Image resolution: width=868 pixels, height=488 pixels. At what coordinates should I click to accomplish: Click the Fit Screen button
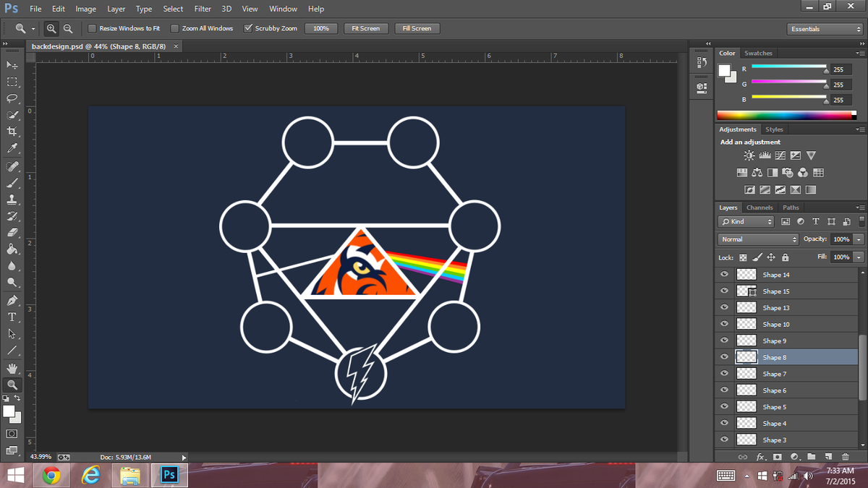(365, 28)
